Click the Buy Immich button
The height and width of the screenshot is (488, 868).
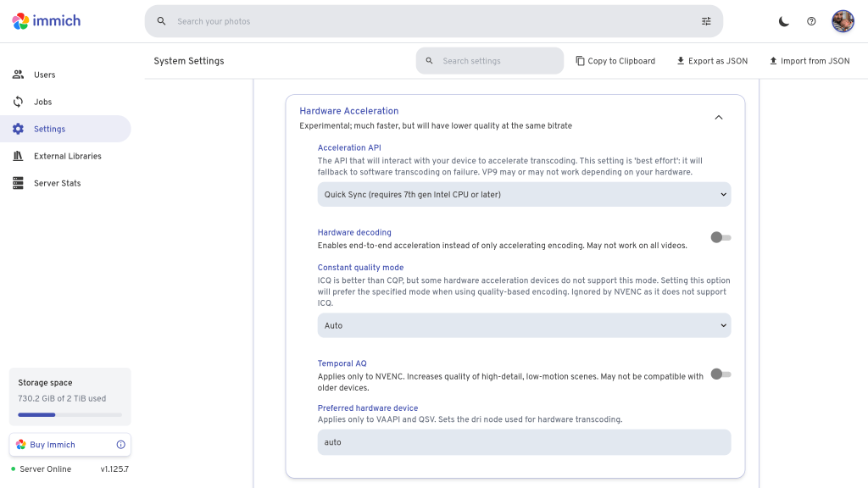[53, 445]
